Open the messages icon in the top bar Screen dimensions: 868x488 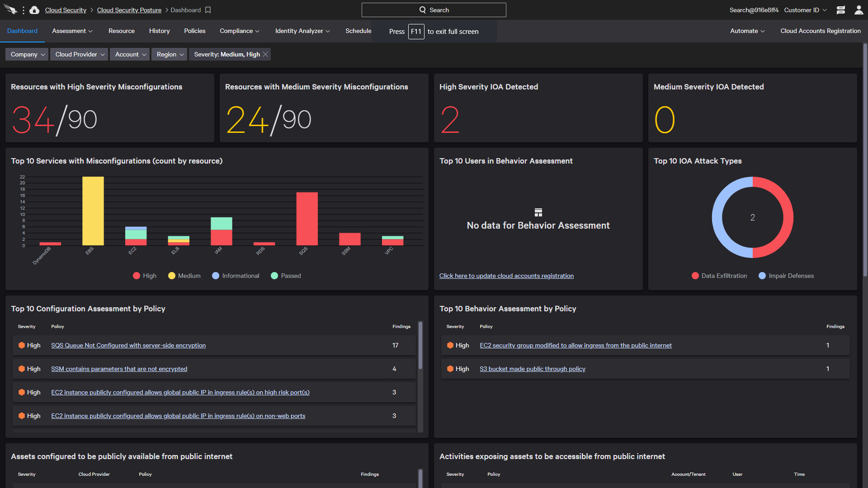(x=841, y=10)
